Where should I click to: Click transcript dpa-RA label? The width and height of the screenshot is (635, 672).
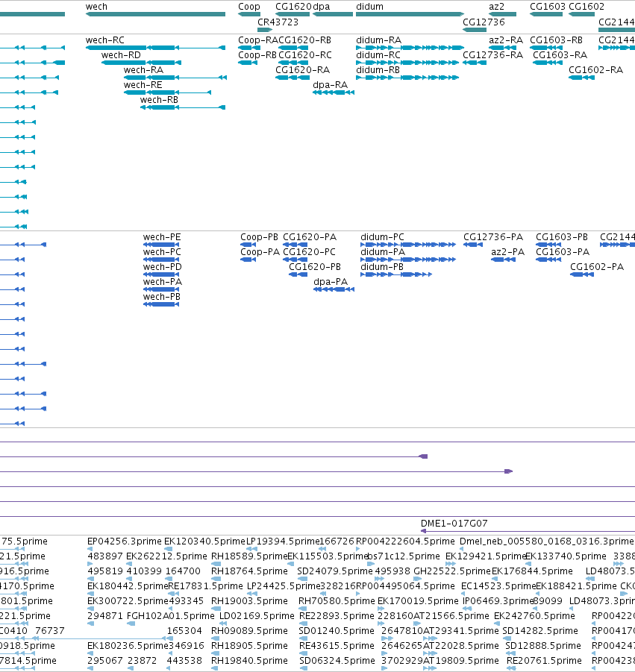point(330,85)
